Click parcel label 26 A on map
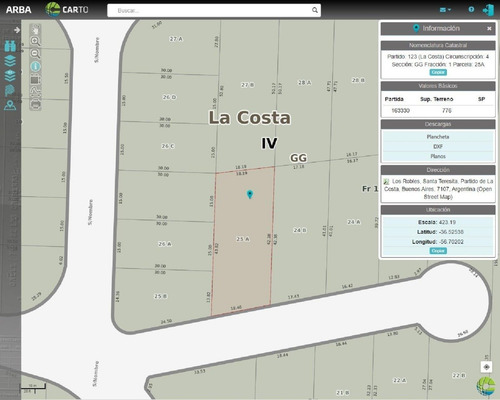 pyautogui.click(x=165, y=244)
